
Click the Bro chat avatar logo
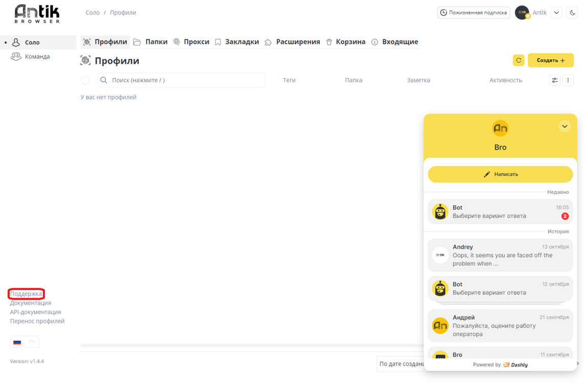500,128
